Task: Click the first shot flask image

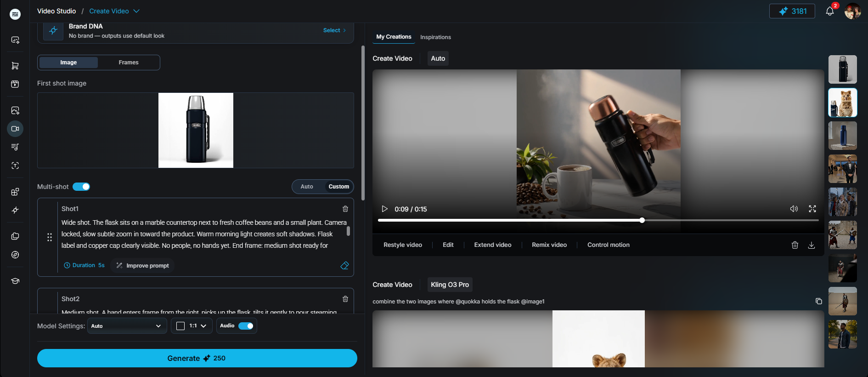Action: pos(196,130)
